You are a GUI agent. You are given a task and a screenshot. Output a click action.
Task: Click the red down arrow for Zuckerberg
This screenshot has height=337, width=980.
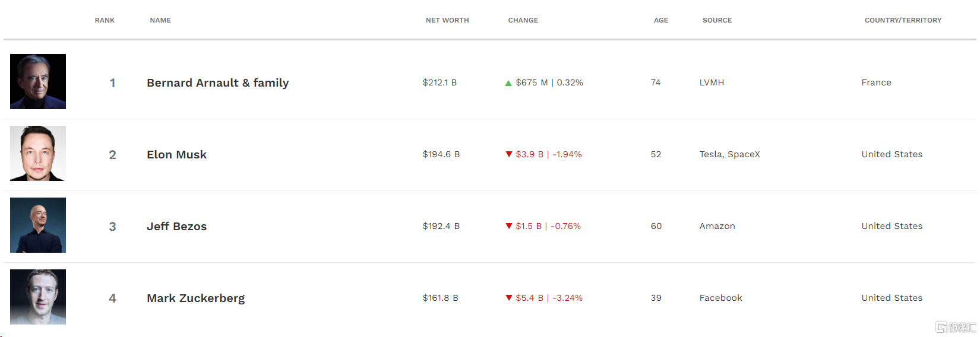click(509, 298)
